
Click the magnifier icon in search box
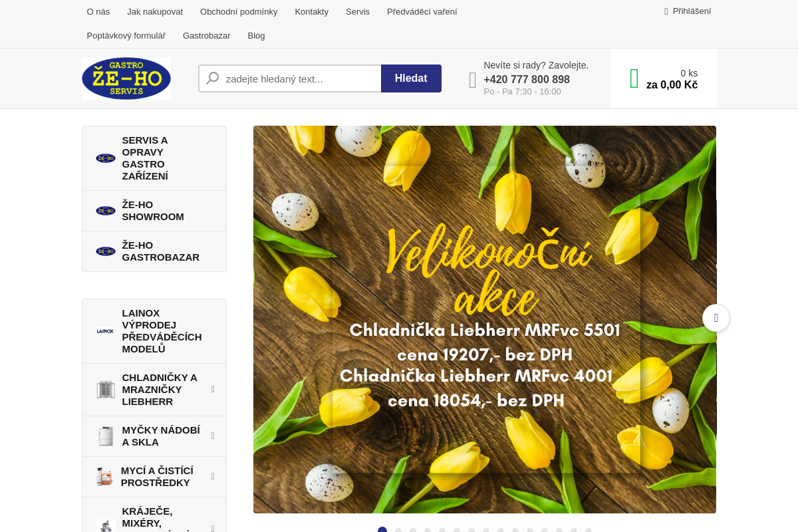[x=213, y=78]
